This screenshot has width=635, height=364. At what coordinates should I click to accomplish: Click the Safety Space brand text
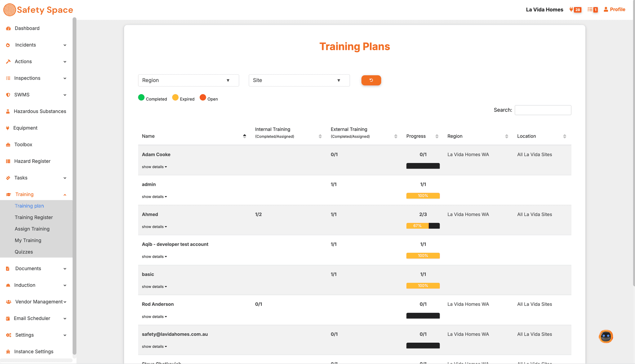coord(45,10)
